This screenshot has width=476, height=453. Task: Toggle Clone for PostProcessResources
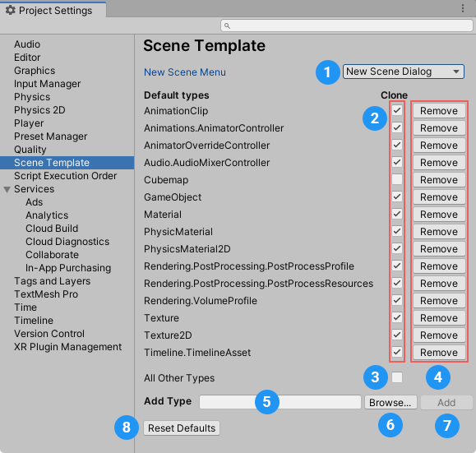click(397, 284)
